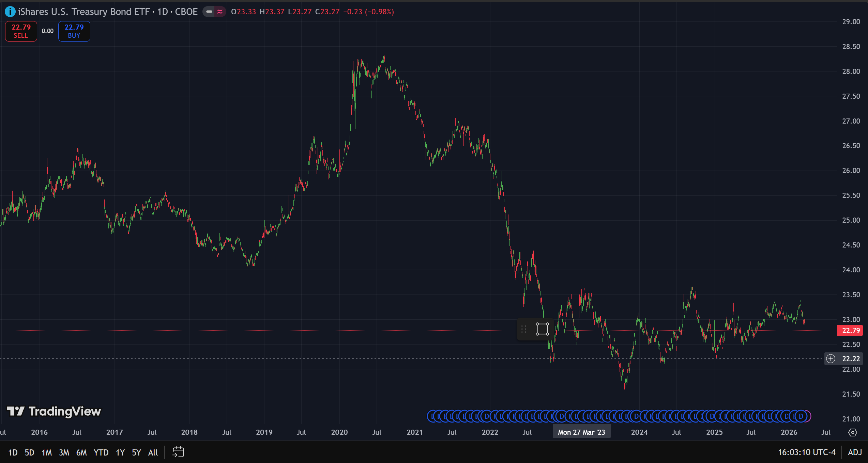Click the TradingView logo
This screenshot has width=868, height=463.
54,411
